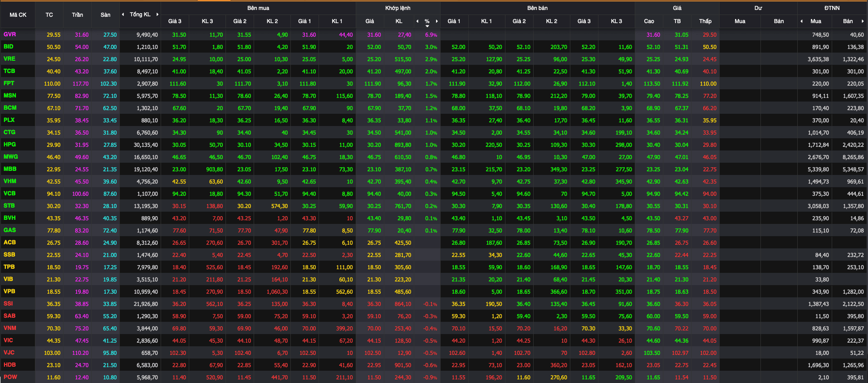The height and width of the screenshot is (383, 868).
Task: Click the Cao column header
Action: click(649, 21)
